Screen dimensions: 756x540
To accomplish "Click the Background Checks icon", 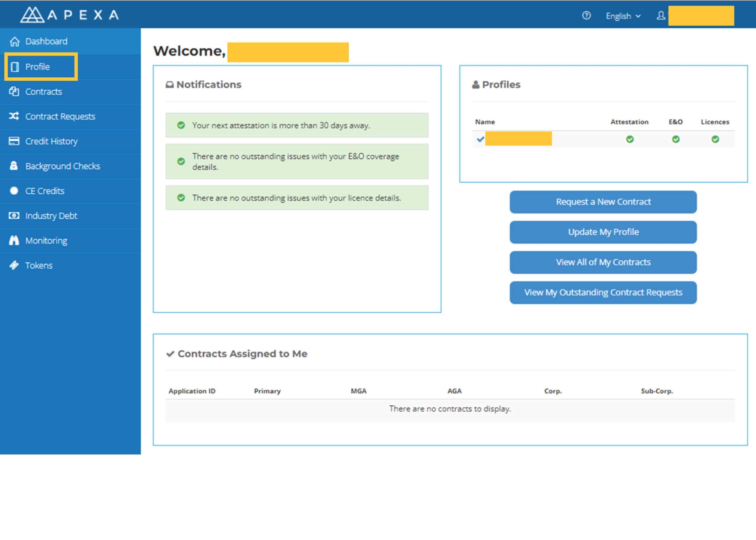I will click(14, 165).
